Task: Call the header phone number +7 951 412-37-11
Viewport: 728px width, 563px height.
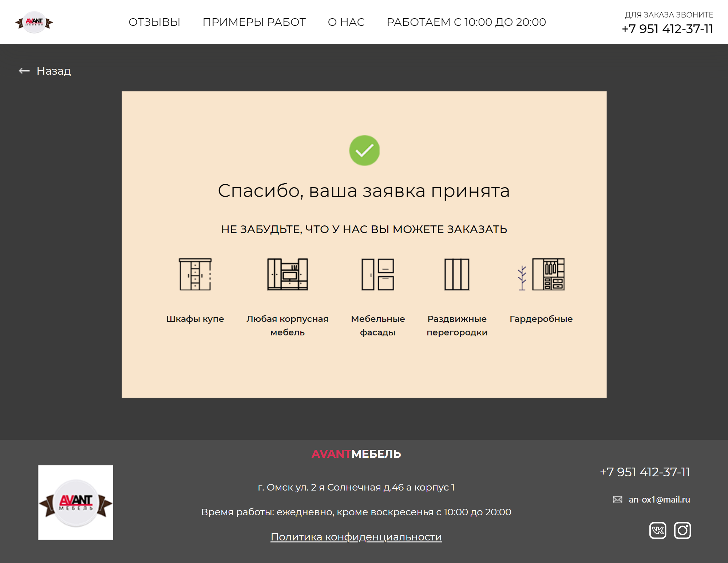Action: pyautogui.click(x=667, y=29)
